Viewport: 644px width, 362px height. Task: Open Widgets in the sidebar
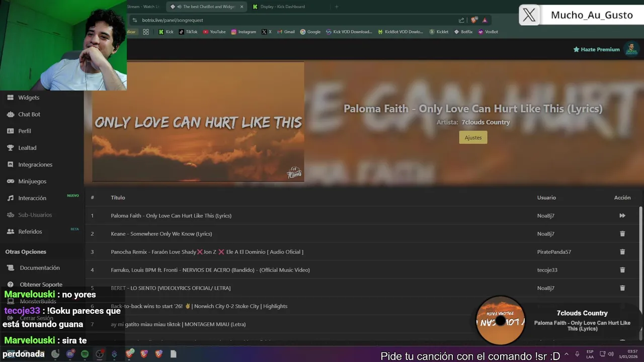[x=29, y=98]
